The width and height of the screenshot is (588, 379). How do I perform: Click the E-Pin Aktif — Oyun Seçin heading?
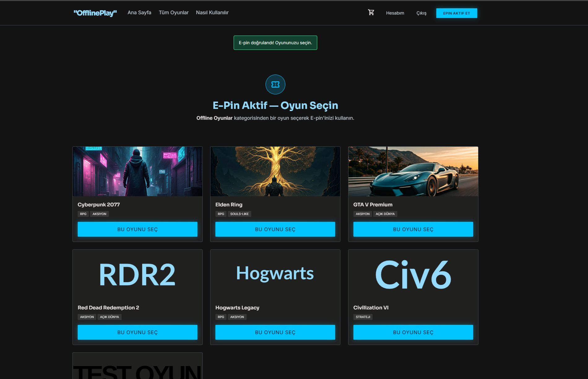(275, 105)
